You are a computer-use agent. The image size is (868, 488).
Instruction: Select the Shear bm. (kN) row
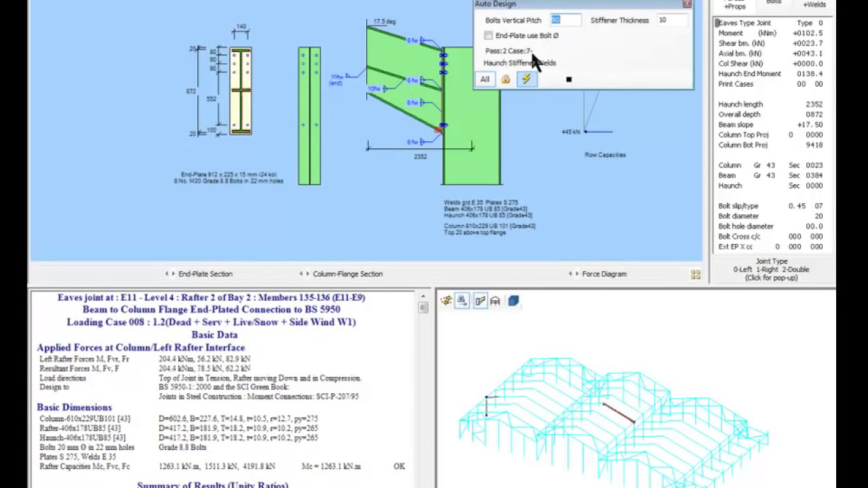tap(771, 43)
